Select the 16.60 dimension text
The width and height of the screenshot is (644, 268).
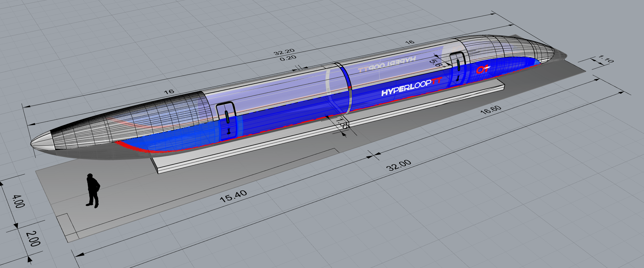point(491,110)
